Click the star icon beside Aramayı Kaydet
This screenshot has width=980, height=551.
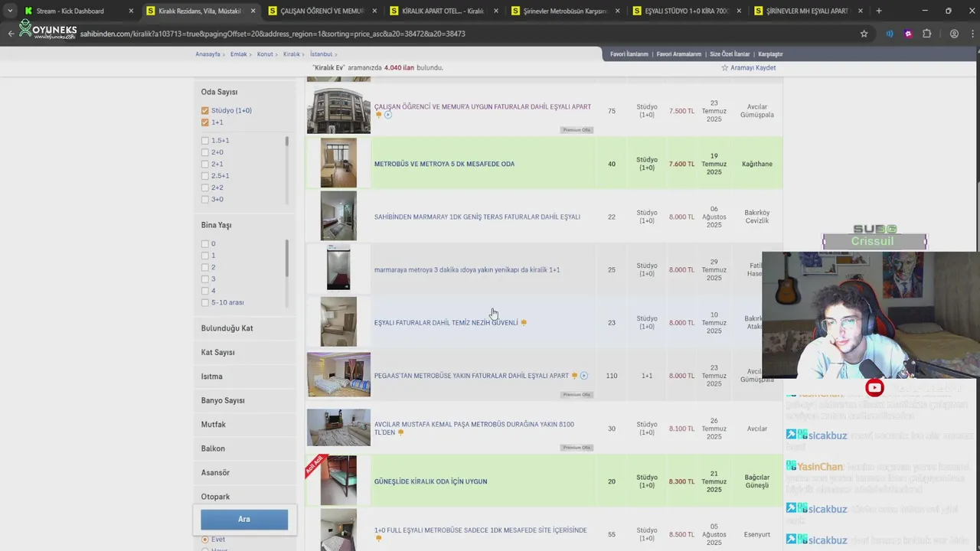(724, 67)
